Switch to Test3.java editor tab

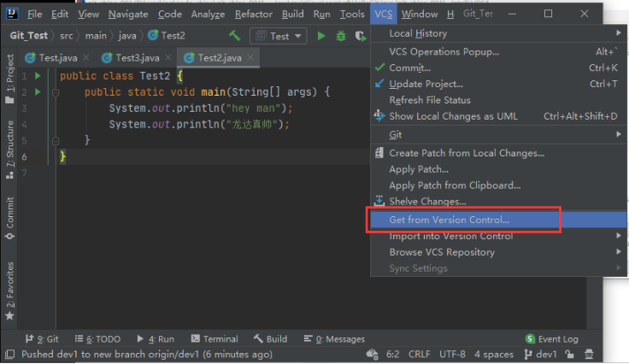136,58
